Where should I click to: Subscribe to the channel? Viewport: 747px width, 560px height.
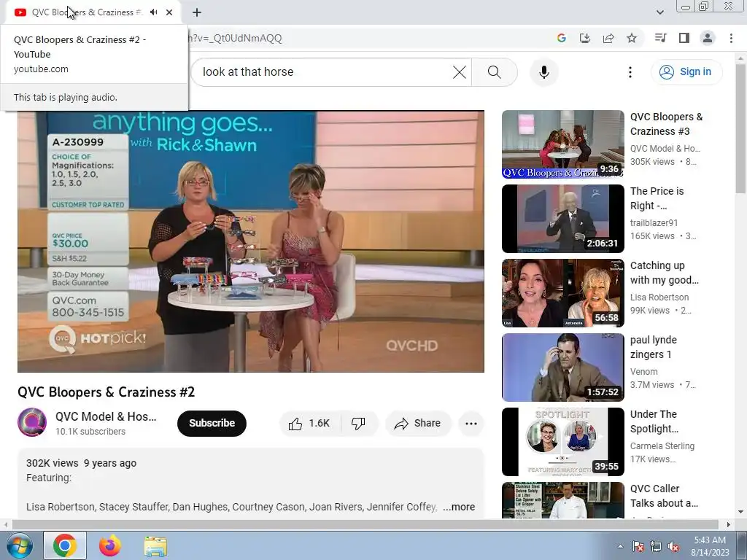click(x=212, y=423)
